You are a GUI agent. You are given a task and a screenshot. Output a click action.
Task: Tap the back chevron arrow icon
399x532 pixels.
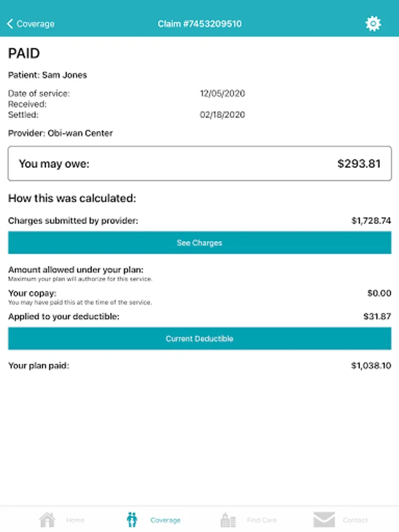click(x=10, y=24)
